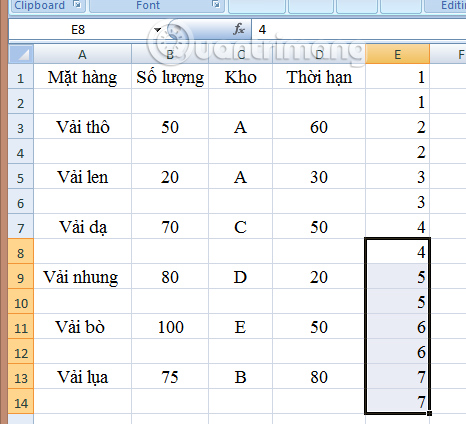Click the Kho cell containing B
The image size is (466, 424).
tap(241, 376)
